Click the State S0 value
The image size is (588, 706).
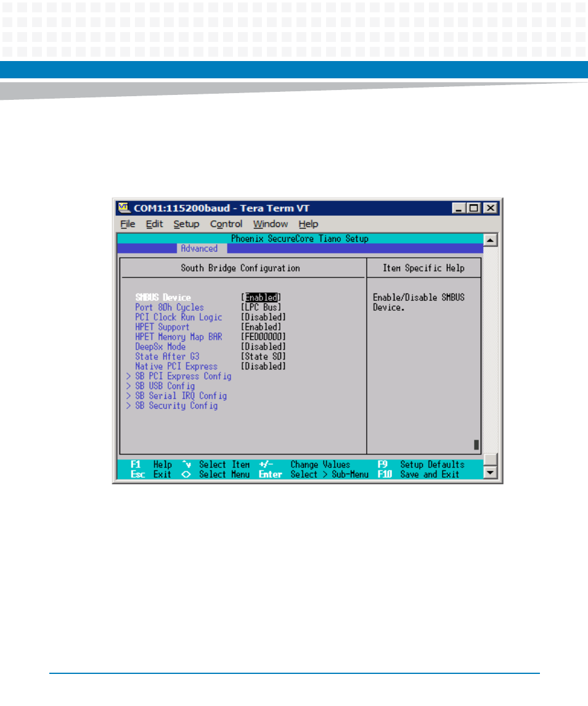pyautogui.click(x=263, y=356)
